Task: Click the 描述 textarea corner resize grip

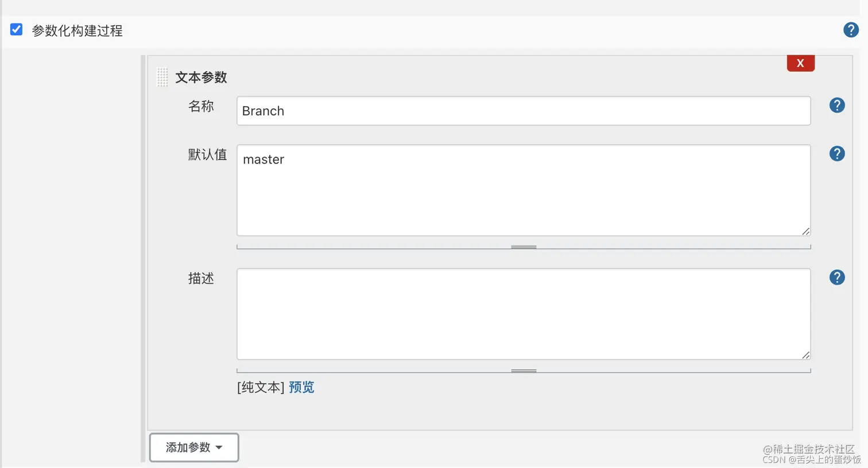Action: tap(805, 355)
